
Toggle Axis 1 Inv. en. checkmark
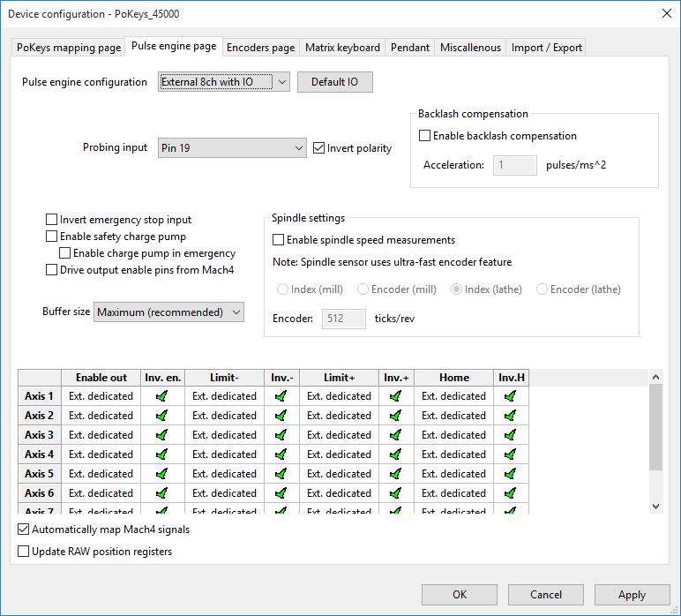pos(162,396)
